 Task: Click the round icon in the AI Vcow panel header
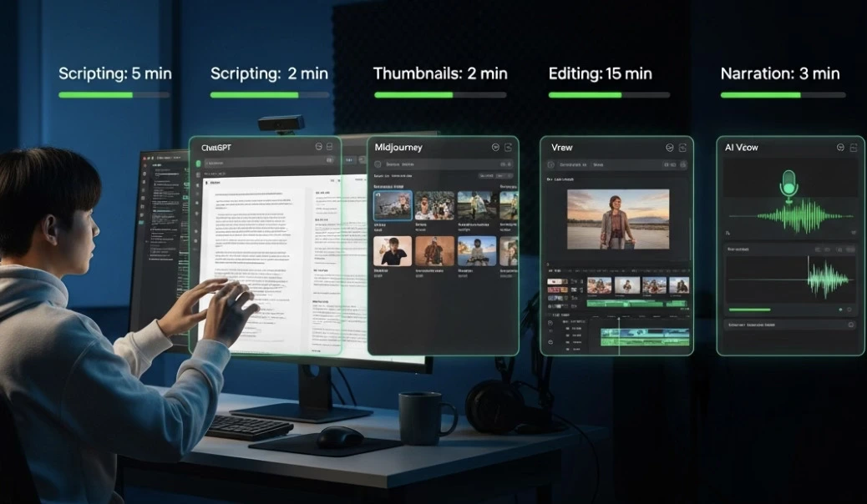tap(840, 148)
